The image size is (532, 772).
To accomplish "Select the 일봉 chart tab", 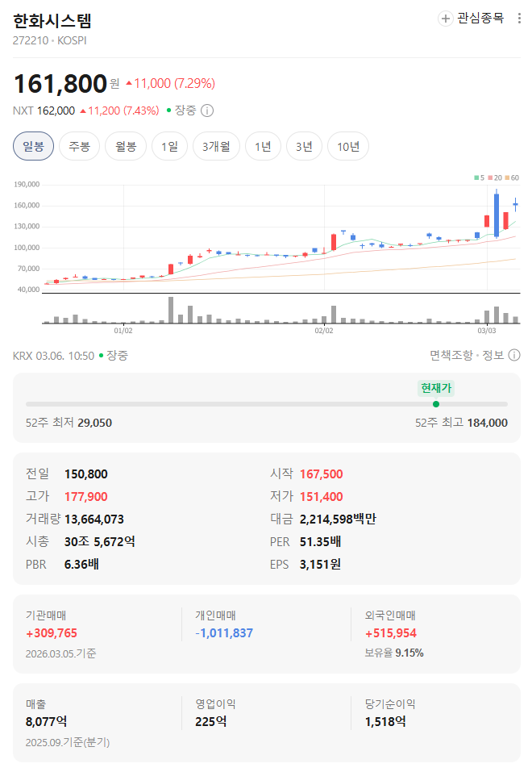I will point(34,146).
